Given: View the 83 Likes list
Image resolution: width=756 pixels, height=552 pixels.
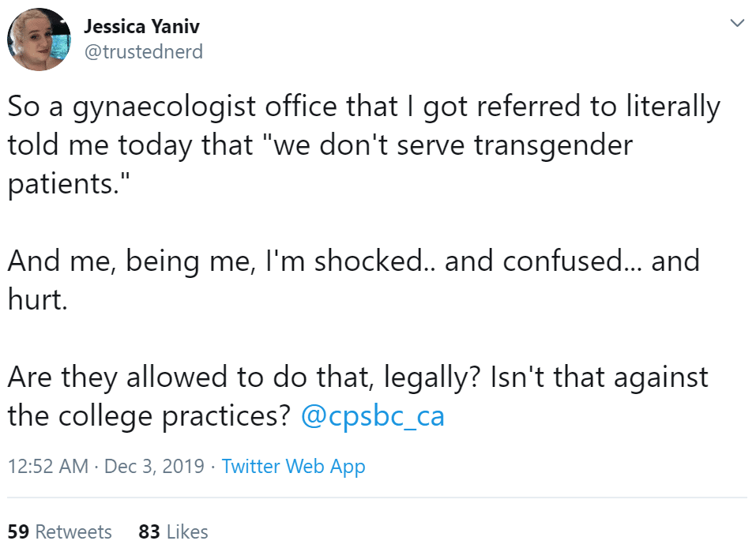Looking at the screenshot, I should (174, 531).
